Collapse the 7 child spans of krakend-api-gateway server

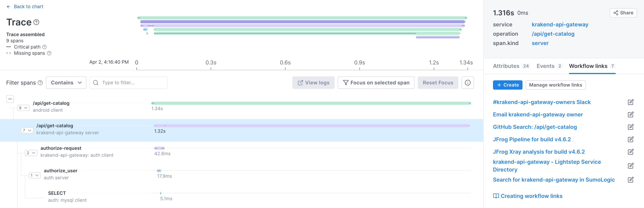[27, 131]
